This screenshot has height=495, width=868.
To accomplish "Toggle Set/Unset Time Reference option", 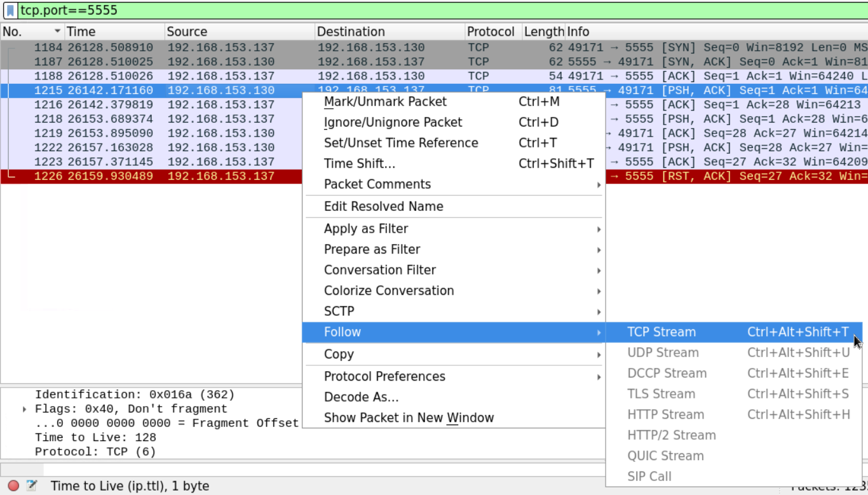I will (400, 143).
